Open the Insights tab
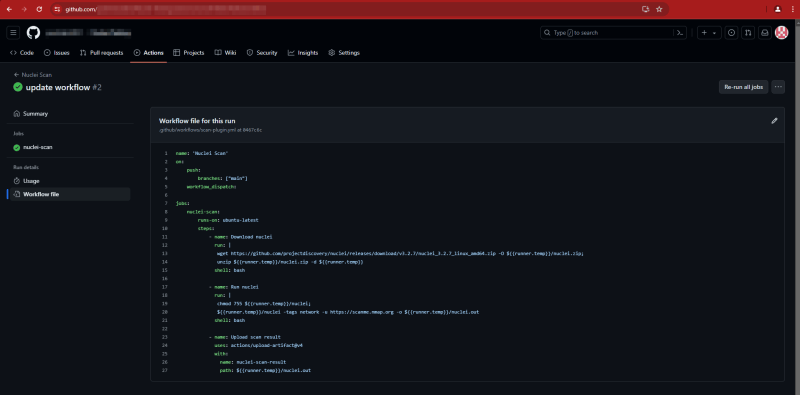Image resolution: width=800 pixels, height=395 pixels. [x=303, y=53]
